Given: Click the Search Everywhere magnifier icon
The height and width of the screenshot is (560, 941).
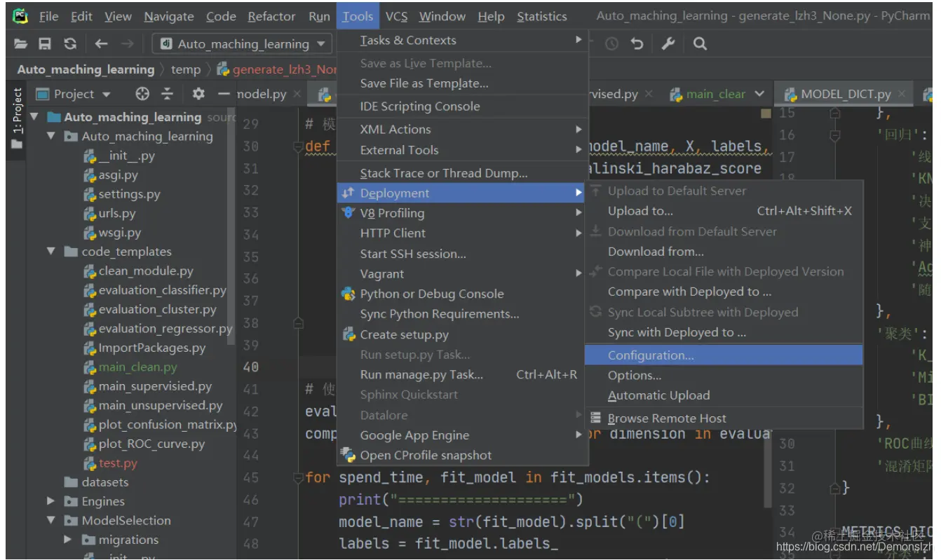Looking at the screenshot, I should pos(699,43).
